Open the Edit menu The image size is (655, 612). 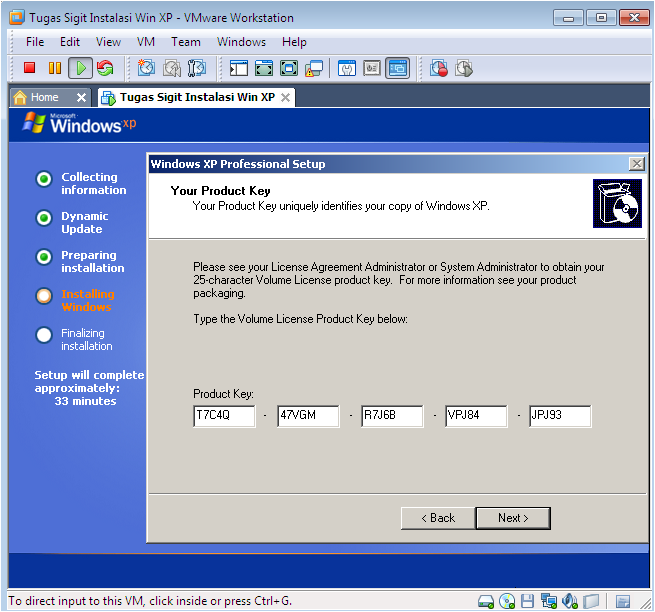[x=70, y=42]
